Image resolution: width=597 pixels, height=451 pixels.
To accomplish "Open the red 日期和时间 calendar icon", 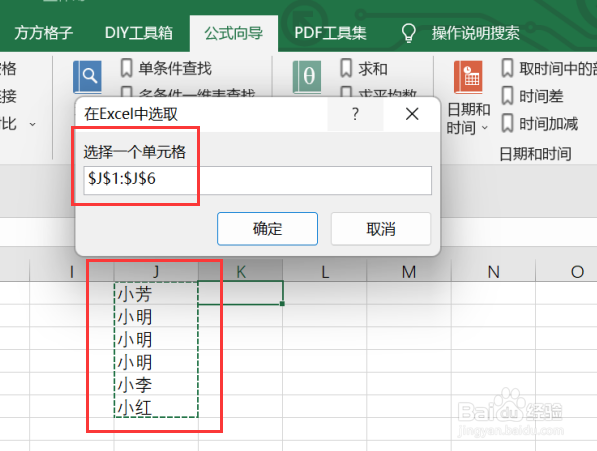I will [468, 77].
